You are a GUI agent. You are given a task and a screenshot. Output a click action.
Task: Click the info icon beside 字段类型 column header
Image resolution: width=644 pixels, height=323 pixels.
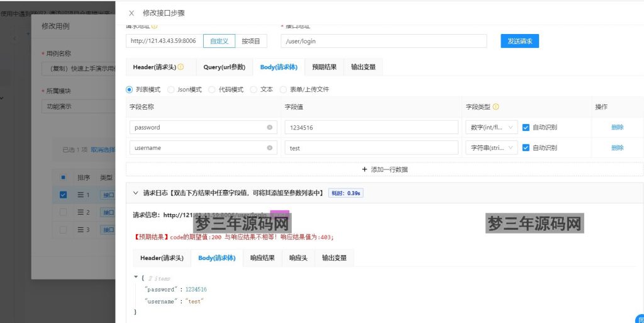[x=496, y=107]
